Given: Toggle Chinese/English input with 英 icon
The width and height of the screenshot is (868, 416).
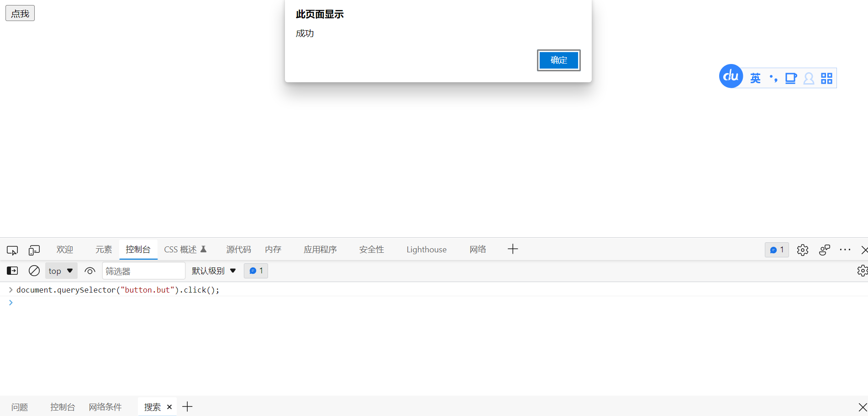Looking at the screenshot, I should 755,78.
